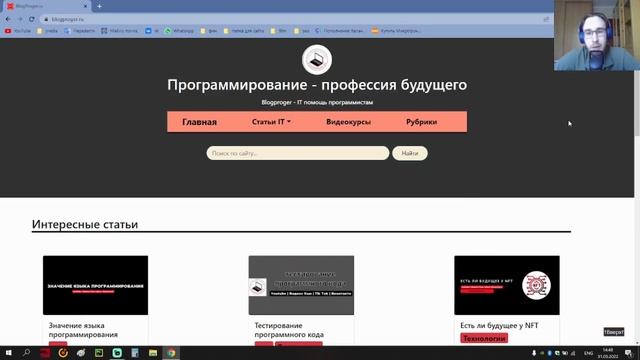Open the red app icon in taskbar
This screenshot has width=640, height=360.
[x=45, y=353]
